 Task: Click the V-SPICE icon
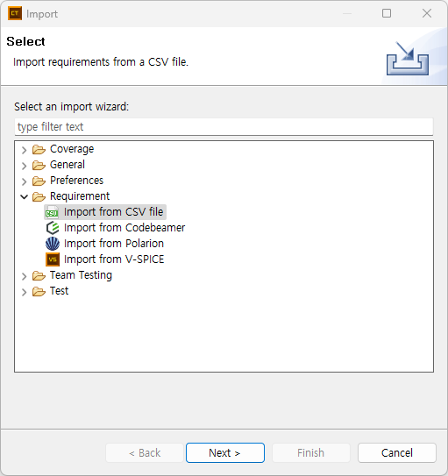(53, 259)
